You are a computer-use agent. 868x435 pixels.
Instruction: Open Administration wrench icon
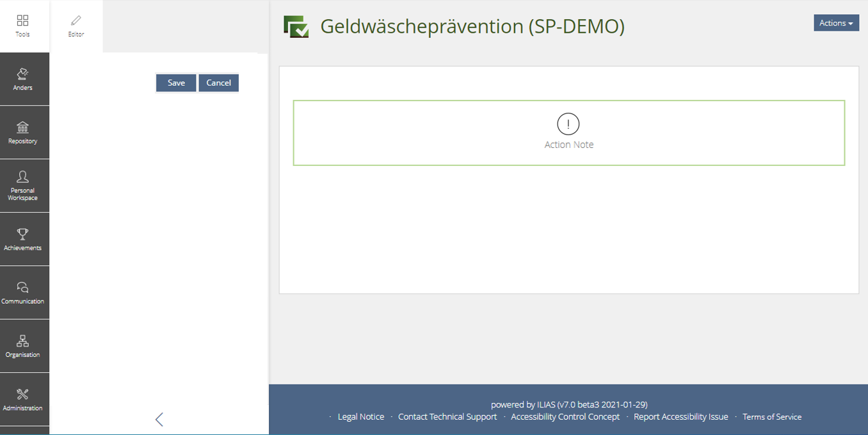[x=23, y=399]
